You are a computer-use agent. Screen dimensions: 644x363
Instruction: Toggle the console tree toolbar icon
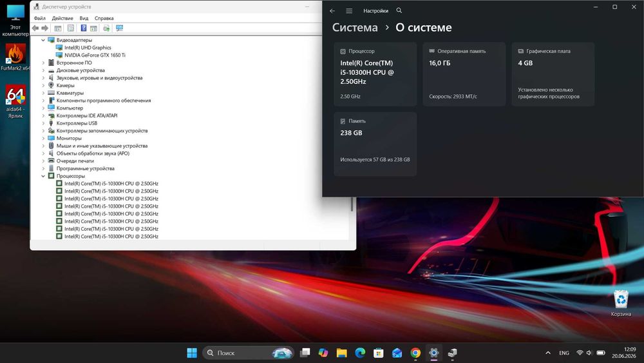[x=58, y=28]
